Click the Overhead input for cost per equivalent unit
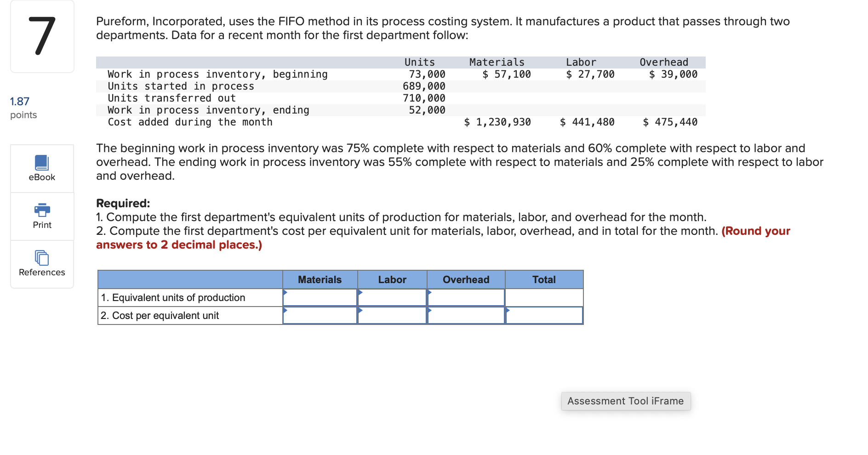Viewport: 868px width, 455px height. pos(466,315)
